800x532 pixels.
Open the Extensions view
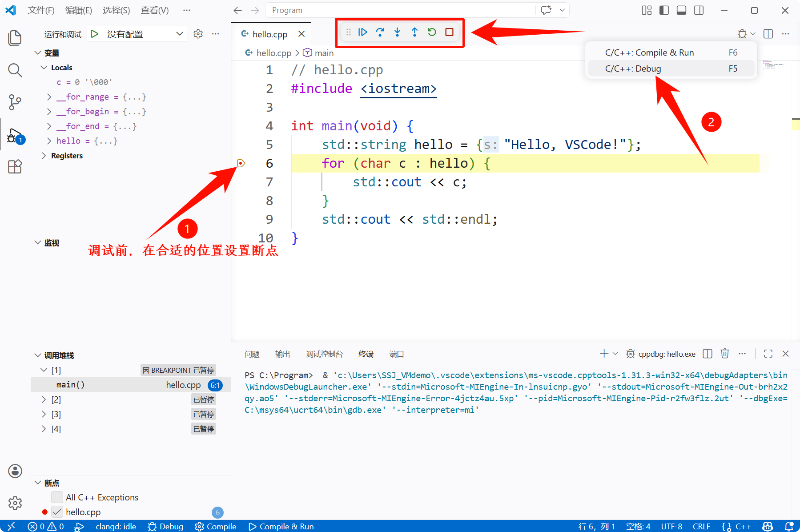[x=15, y=167]
